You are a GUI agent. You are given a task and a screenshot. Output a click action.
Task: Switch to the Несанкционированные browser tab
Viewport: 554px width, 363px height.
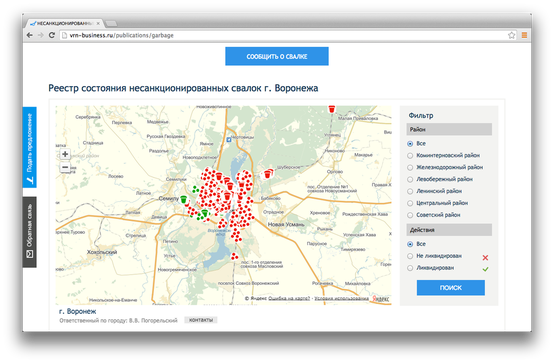click(x=64, y=23)
